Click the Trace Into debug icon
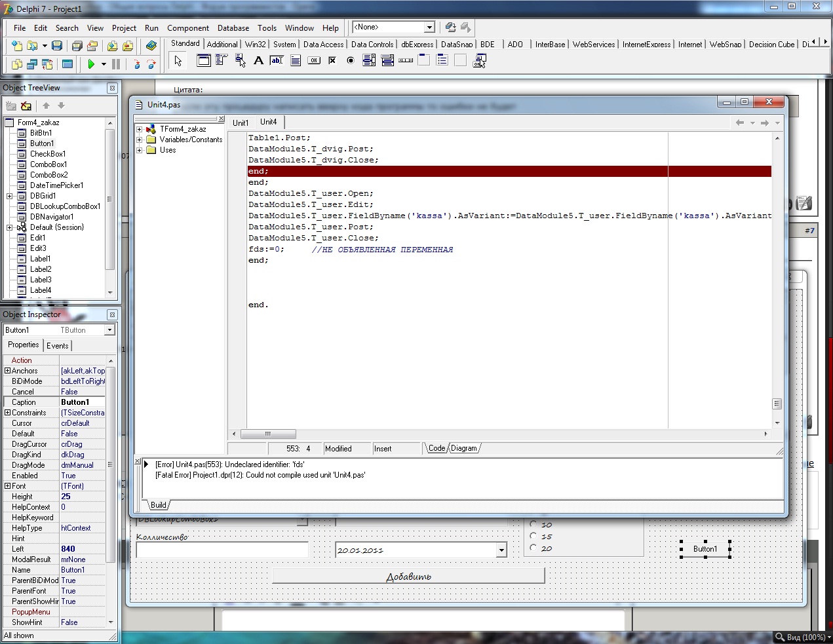This screenshot has width=833, height=644. [136, 64]
